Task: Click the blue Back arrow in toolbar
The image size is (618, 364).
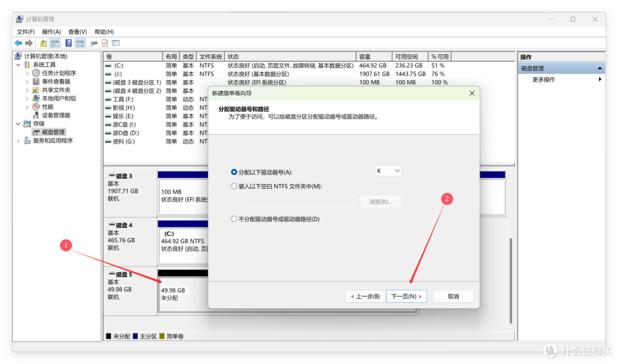Action: pyautogui.click(x=18, y=43)
